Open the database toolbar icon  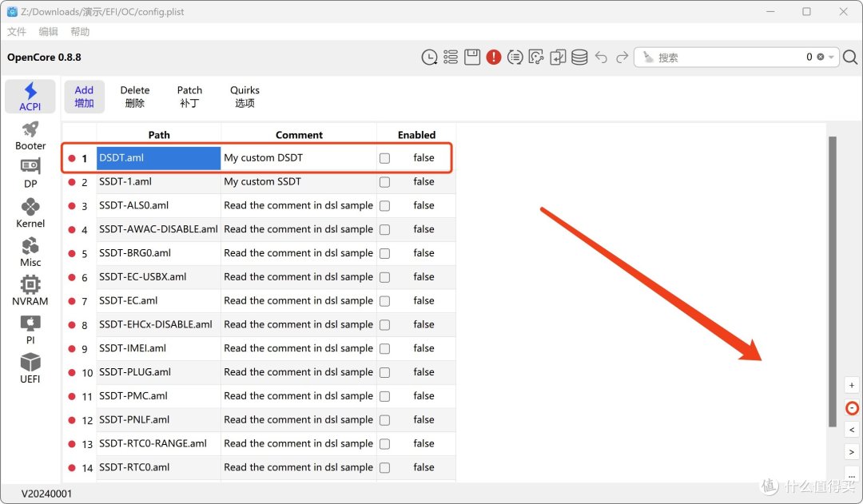click(579, 58)
